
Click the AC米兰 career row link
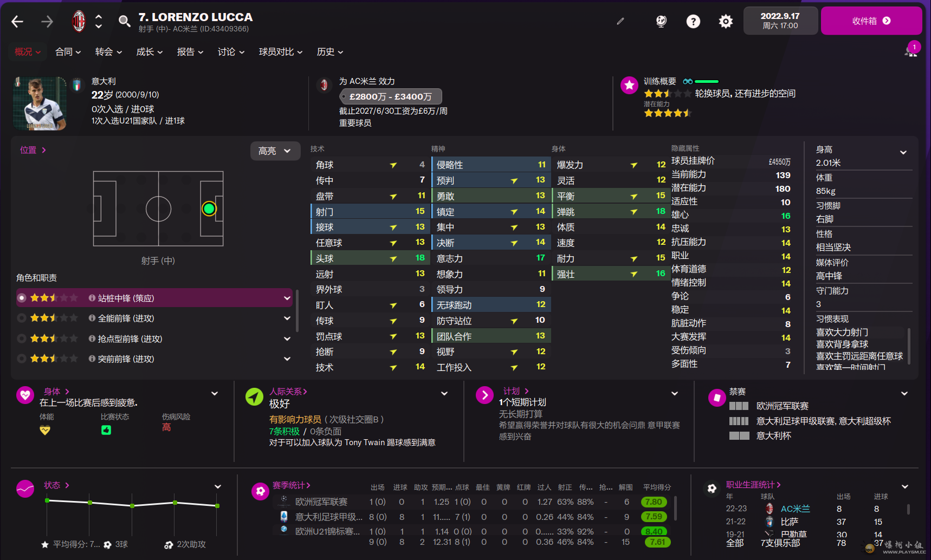[795, 509]
